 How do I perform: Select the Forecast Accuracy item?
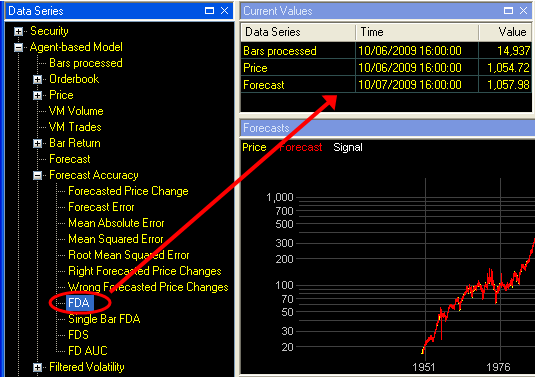(x=93, y=175)
